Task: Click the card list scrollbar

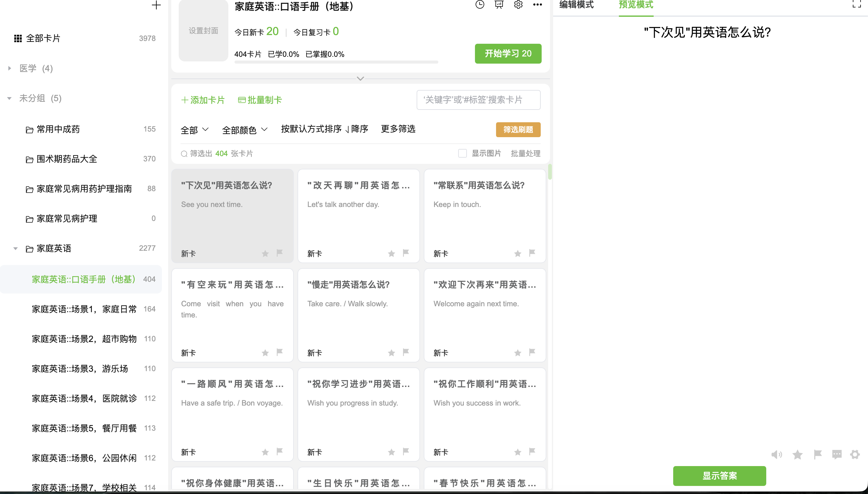Action: pyautogui.click(x=549, y=172)
